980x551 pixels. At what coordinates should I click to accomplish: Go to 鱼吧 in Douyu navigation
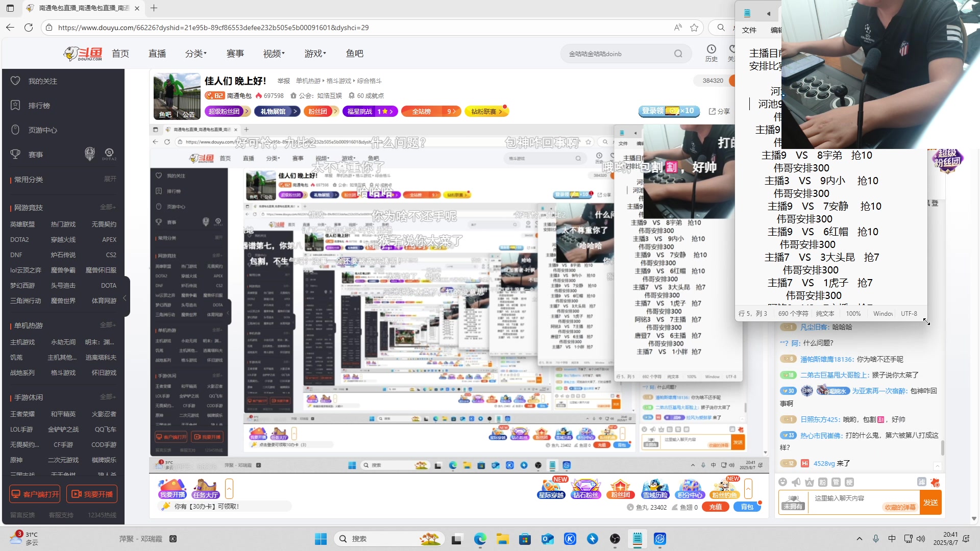click(355, 54)
